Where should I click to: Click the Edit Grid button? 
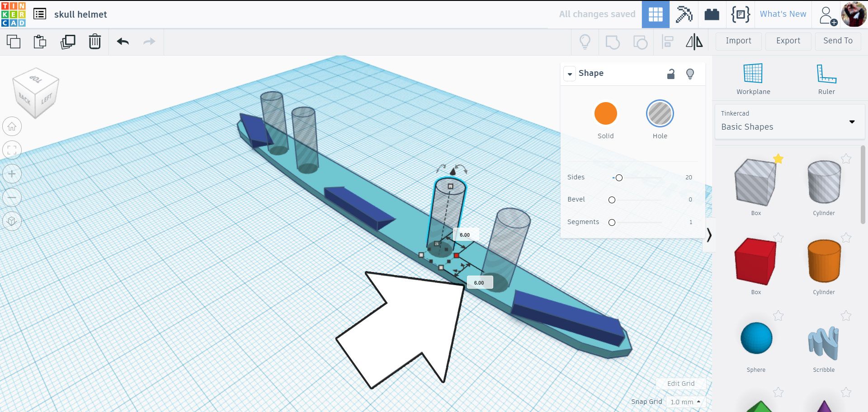[681, 384]
